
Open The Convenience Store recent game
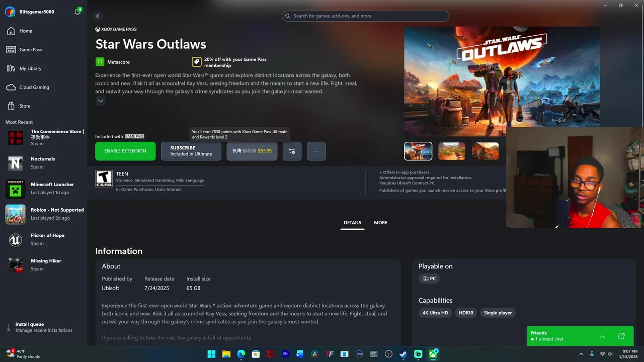pyautogui.click(x=44, y=138)
